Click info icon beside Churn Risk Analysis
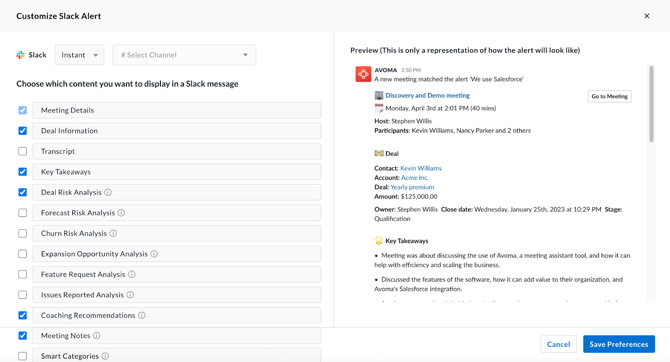Image resolution: width=670 pixels, height=362 pixels. [x=113, y=233]
